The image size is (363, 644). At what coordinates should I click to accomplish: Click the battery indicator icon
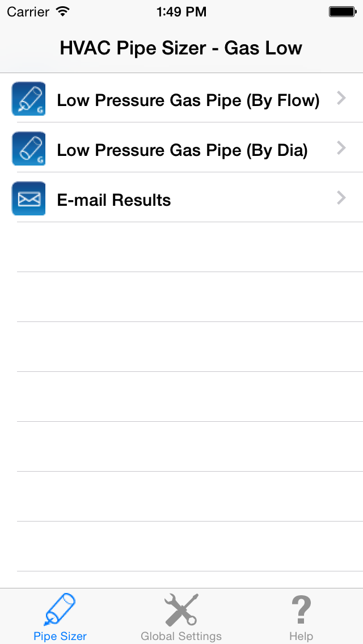(343, 12)
